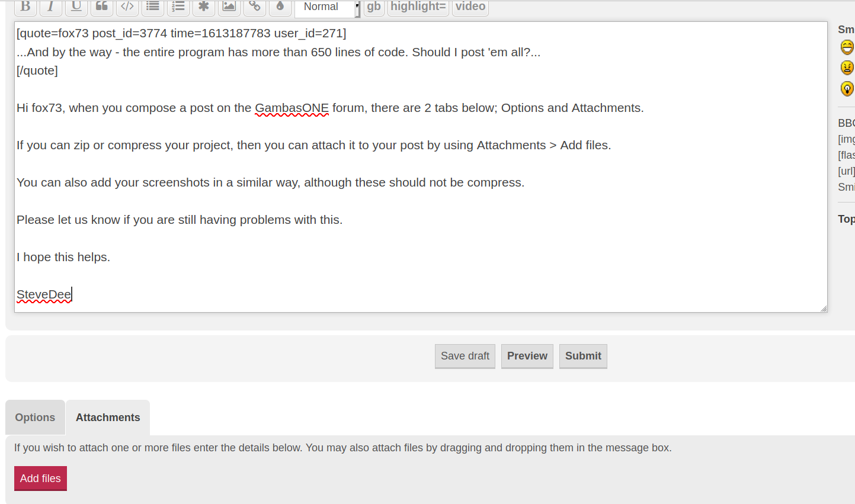
Task: Insert a code block tag
Action: (x=127, y=7)
